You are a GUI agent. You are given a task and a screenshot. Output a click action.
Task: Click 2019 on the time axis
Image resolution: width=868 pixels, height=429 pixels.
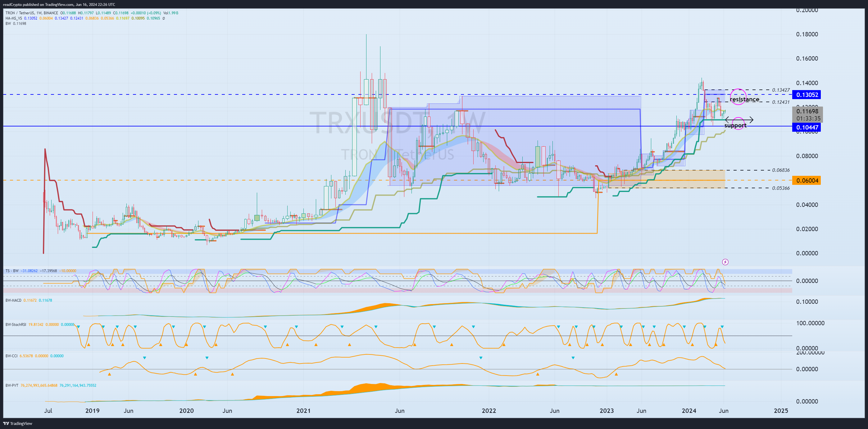[93, 411]
